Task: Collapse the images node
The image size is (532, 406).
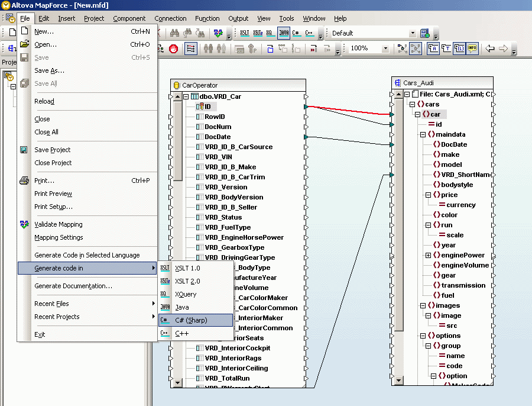Action: coord(423,306)
